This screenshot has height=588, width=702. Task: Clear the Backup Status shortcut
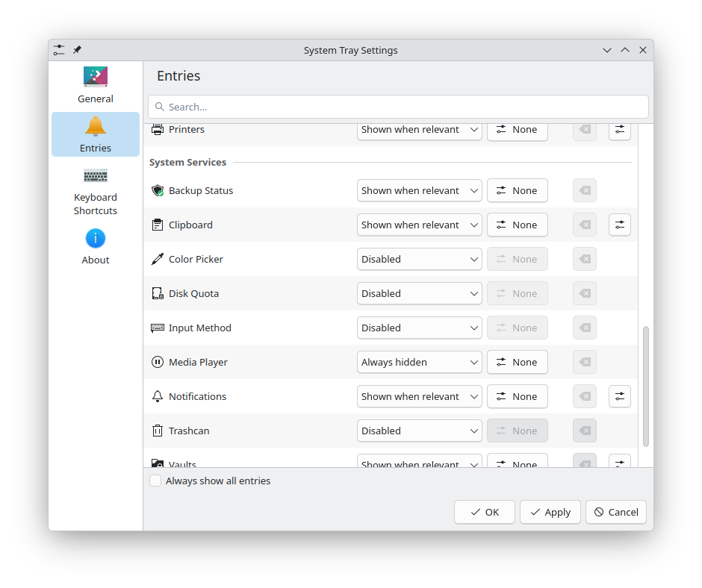(x=585, y=190)
